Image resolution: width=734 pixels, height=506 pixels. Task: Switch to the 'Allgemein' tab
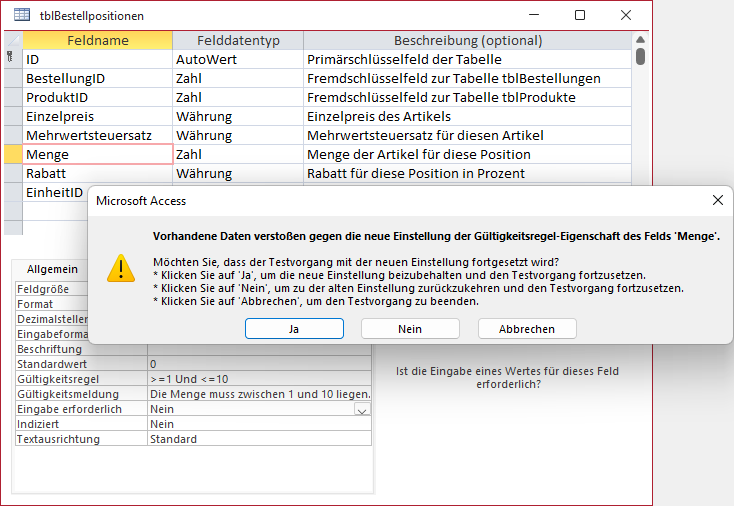[x=53, y=270]
